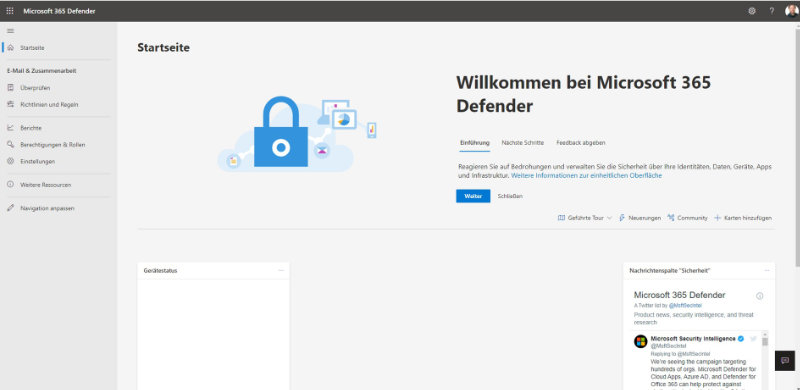Image resolution: width=800 pixels, height=390 pixels.
Task: Click Microsoft Security Intelligence avatar logo
Action: click(640, 342)
